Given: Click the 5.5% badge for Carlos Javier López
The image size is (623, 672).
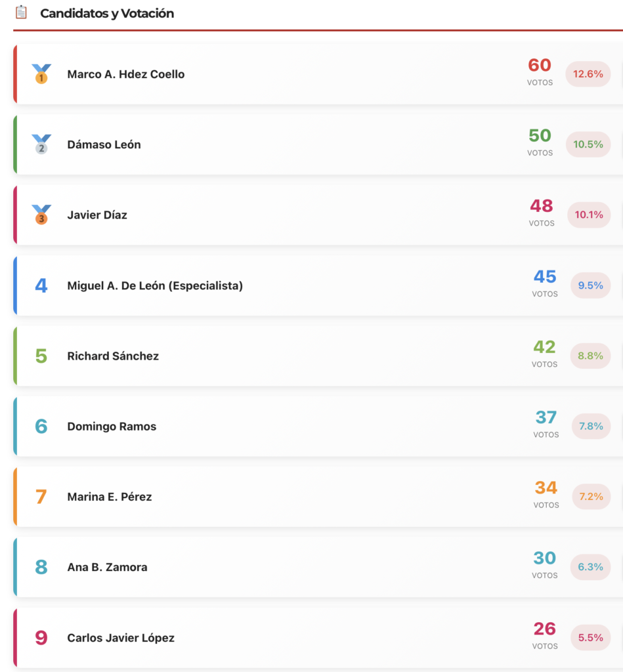Looking at the screenshot, I should (x=590, y=638).
